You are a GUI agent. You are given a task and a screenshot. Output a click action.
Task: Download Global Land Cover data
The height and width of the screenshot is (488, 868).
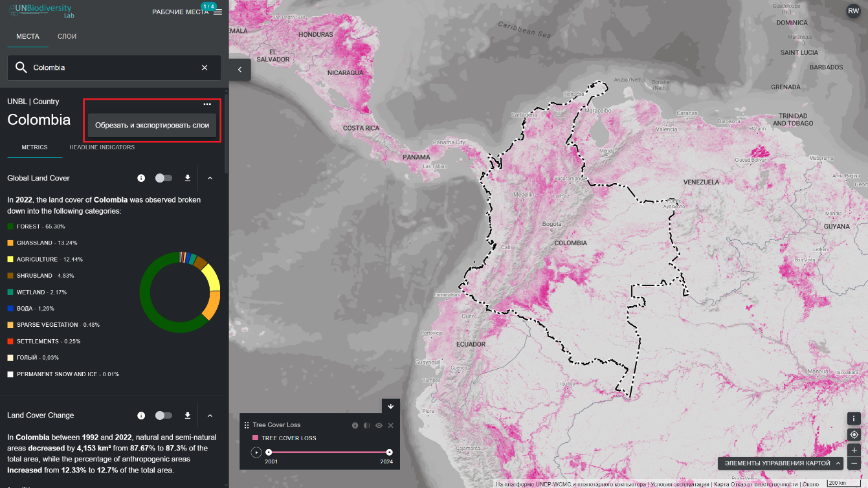[188, 178]
